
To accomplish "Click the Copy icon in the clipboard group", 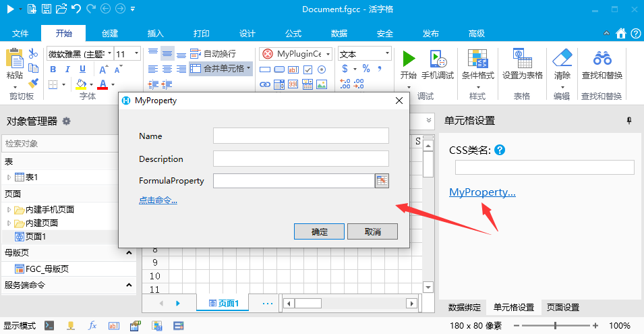I will click(x=33, y=68).
